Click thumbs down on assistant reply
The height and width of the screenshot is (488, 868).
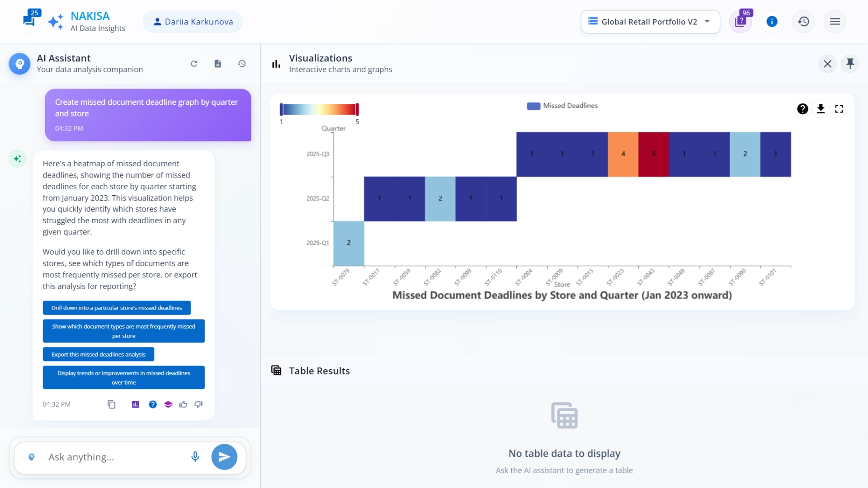(198, 404)
